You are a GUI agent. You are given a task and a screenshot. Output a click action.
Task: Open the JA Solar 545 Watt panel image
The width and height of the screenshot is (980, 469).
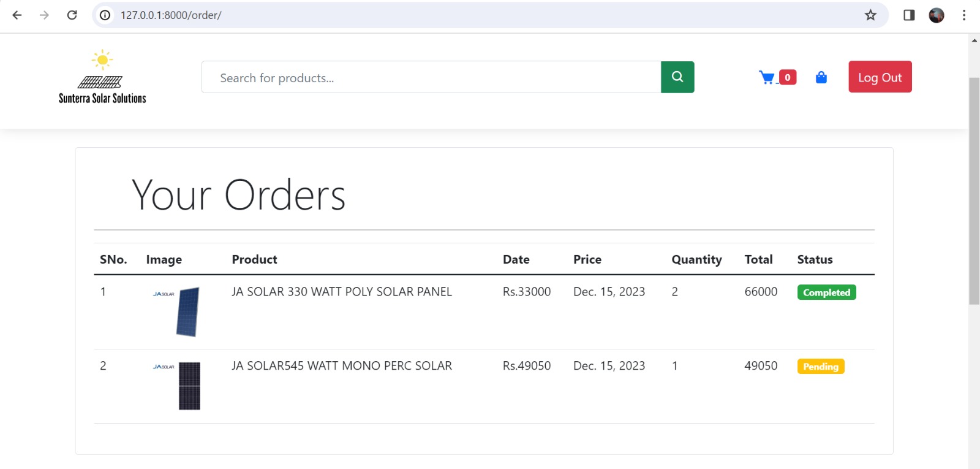(177, 386)
